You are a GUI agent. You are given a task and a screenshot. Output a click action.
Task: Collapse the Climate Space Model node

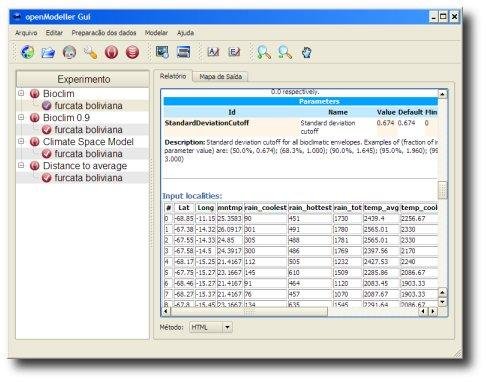21,141
